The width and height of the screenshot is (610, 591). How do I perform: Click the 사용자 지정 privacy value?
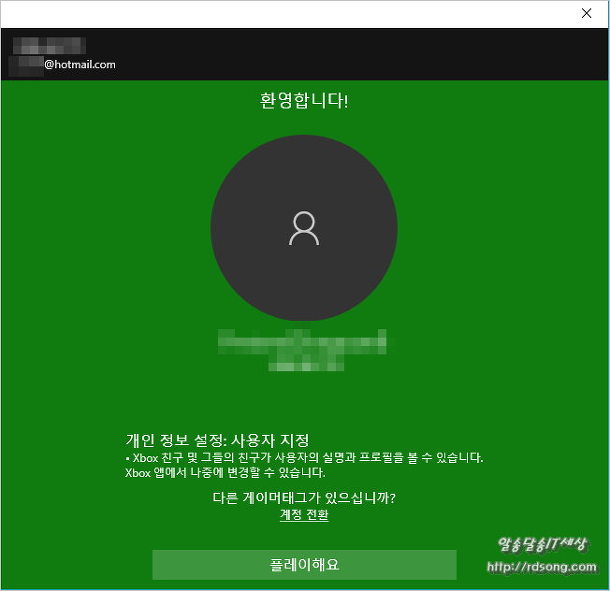coord(271,440)
